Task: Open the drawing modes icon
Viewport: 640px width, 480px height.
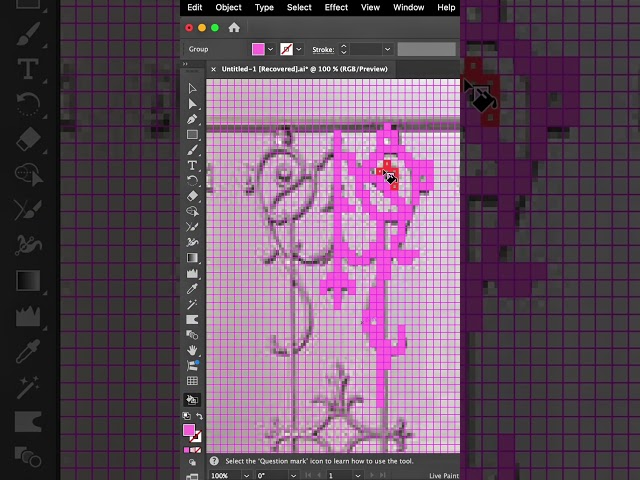Action: pyautogui.click(x=192, y=462)
